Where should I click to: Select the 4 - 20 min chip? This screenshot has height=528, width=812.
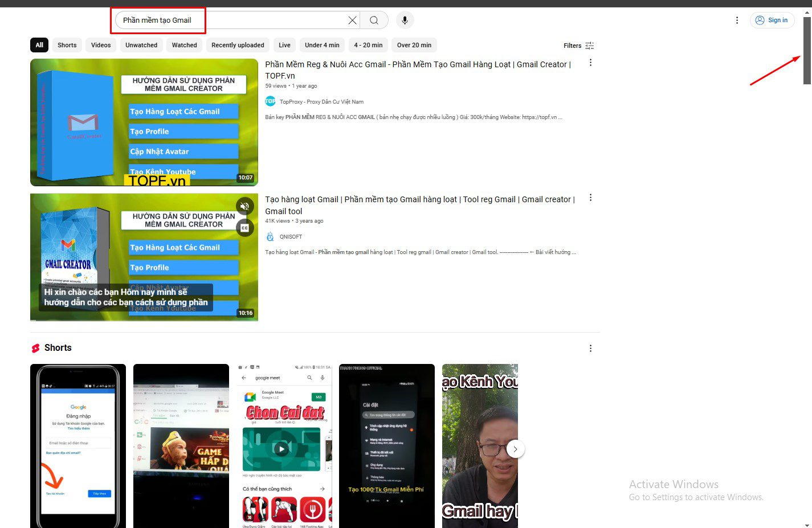click(368, 45)
